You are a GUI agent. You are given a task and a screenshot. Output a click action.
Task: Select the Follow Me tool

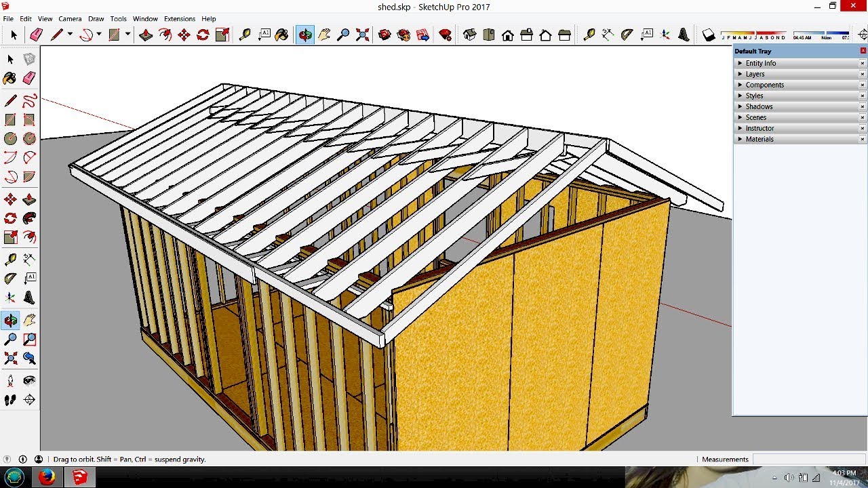pos(29,218)
